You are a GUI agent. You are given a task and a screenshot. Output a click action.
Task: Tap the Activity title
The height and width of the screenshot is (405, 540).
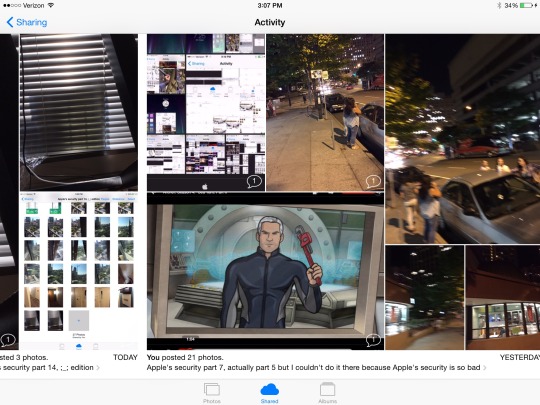click(x=270, y=22)
